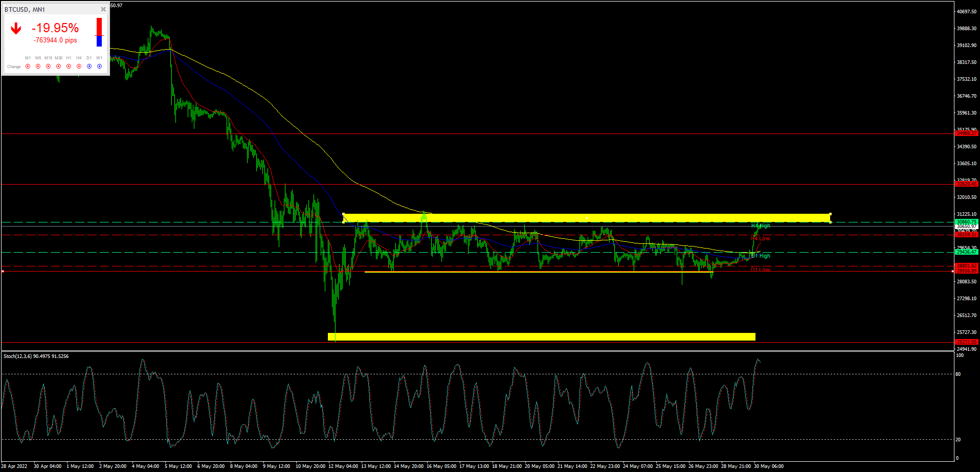Image resolution: width=980 pixels, height=472 pixels.
Task: Click the red and blue strength bar
Action: [x=99, y=32]
